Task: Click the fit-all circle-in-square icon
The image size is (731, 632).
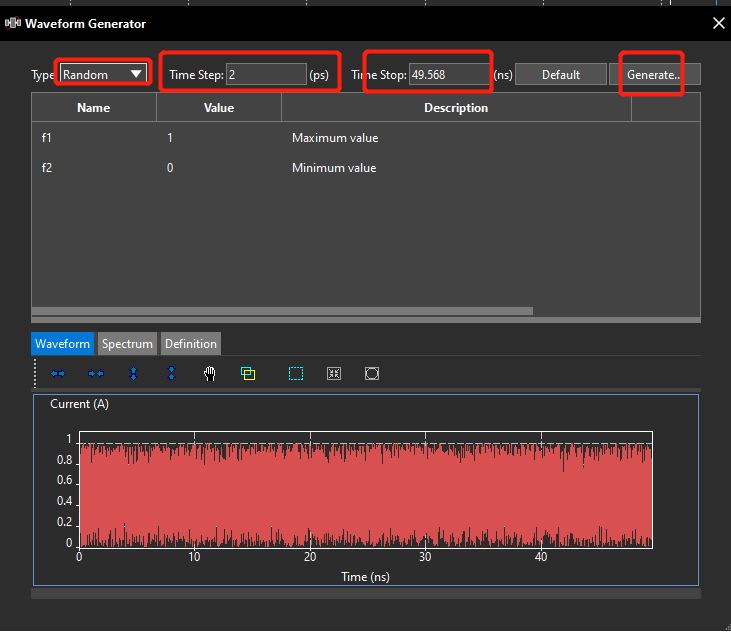Action: tap(372, 374)
